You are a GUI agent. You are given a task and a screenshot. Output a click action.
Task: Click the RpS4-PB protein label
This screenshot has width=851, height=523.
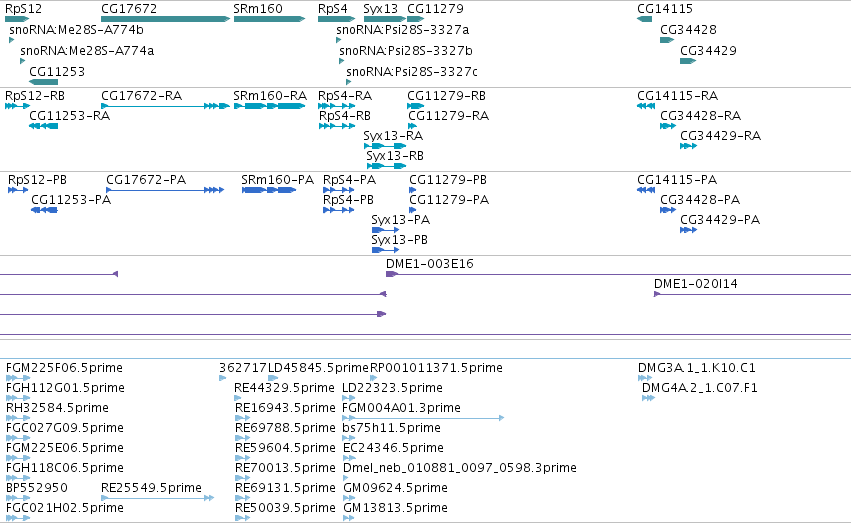click(348, 200)
